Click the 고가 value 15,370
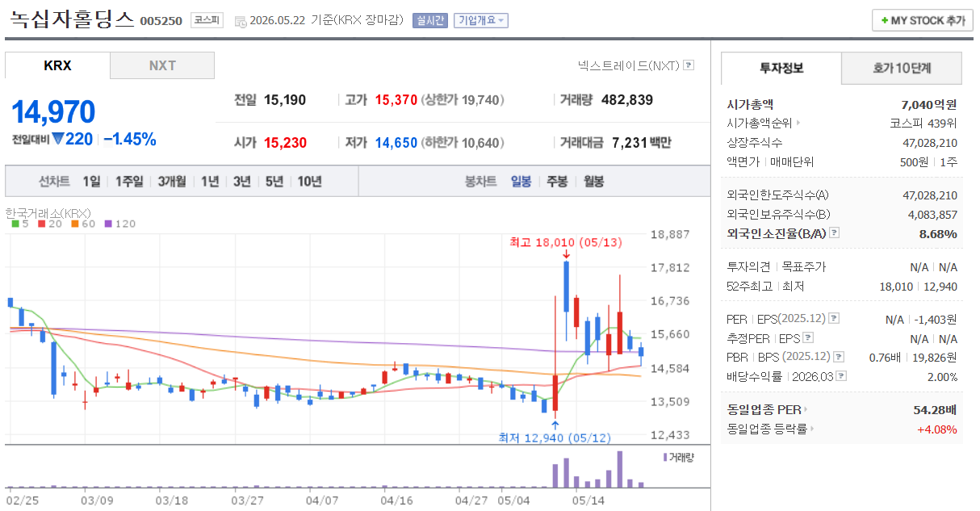980x511 pixels. (x=396, y=100)
